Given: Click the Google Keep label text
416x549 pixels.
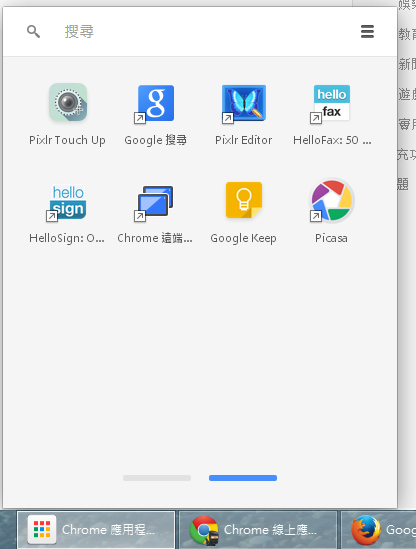Looking at the screenshot, I should coord(243,238).
